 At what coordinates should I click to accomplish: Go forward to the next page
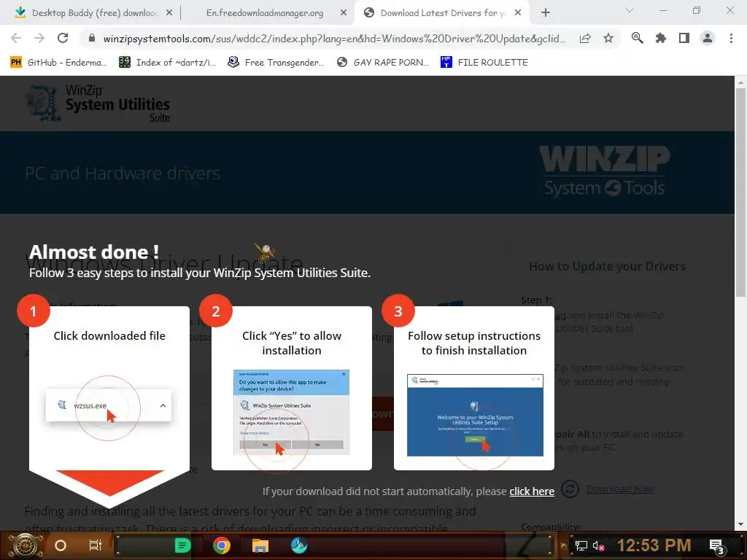(x=39, y=38)
